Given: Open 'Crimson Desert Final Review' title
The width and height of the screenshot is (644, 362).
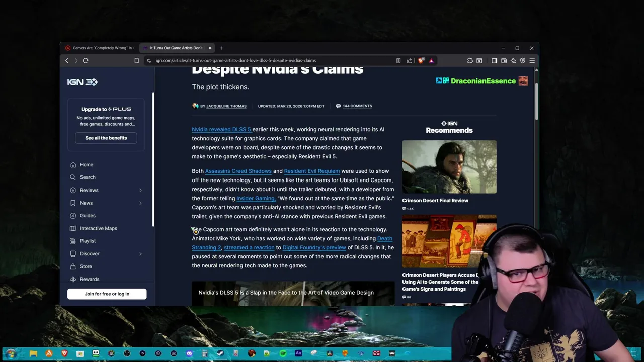Looking at the screenshot, I should (435, 201).
